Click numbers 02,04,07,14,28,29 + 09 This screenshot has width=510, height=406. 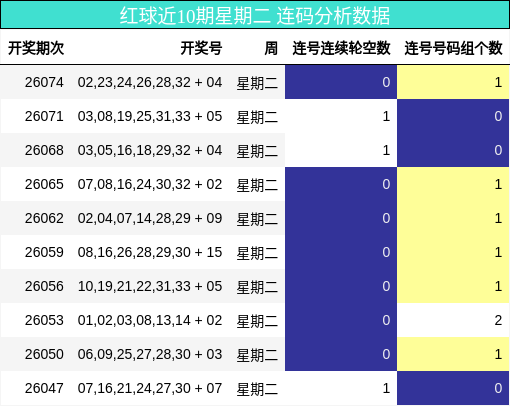coord(150,218)
